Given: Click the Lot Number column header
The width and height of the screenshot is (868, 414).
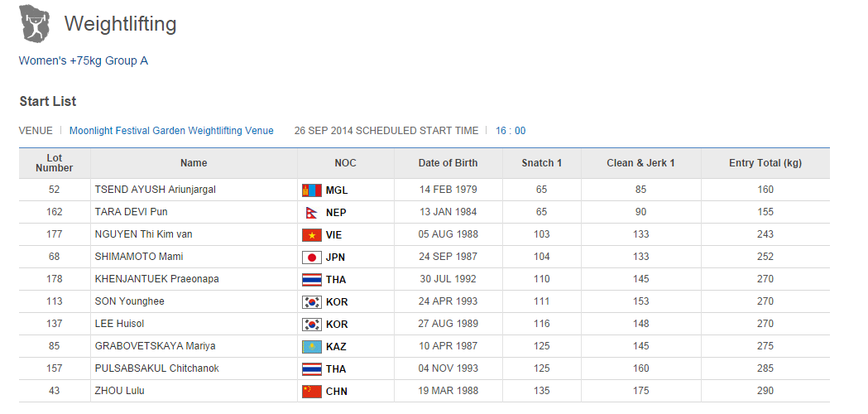Looking at the screenshot, I should coord(55,163).
